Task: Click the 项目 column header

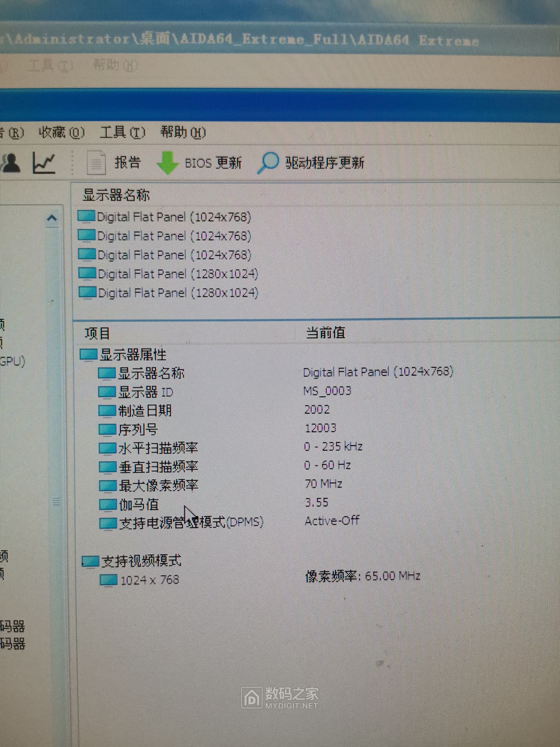Action: pyautogui.click(x=97, y=334)
